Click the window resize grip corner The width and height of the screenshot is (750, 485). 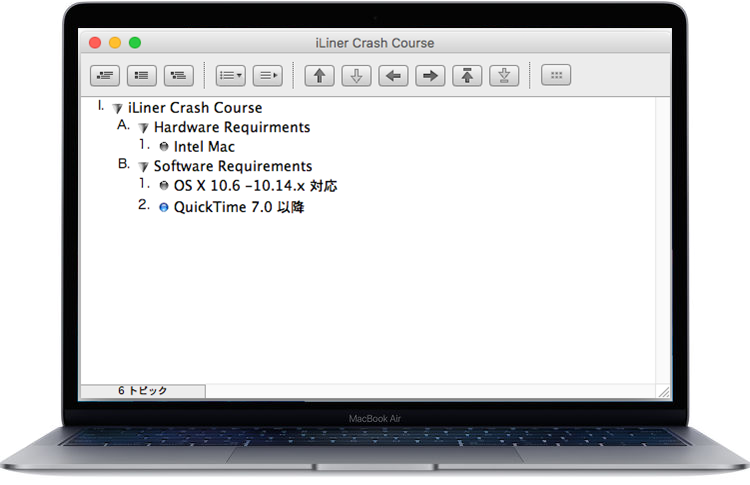coord(664,392)
